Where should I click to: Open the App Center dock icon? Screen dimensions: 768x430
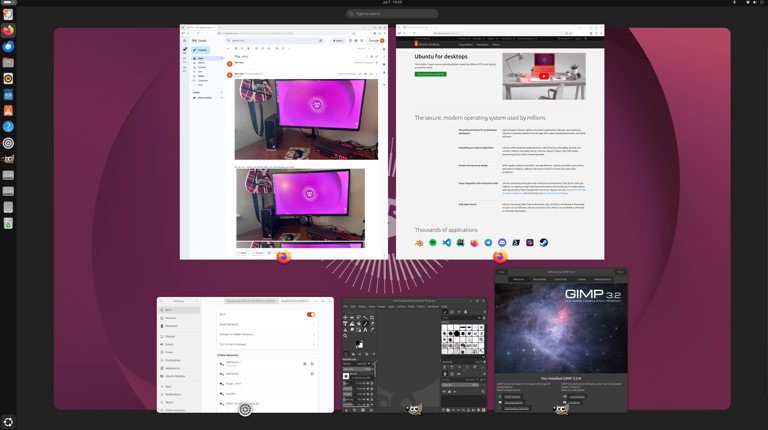[8, 111]
